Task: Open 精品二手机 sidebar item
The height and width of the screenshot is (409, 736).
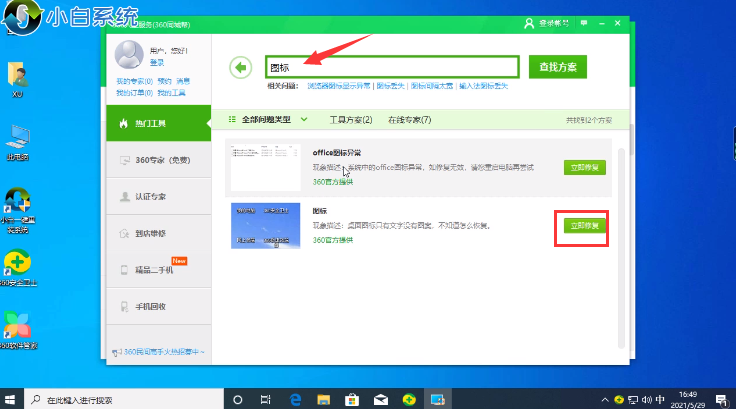Action: click(154, 270)
